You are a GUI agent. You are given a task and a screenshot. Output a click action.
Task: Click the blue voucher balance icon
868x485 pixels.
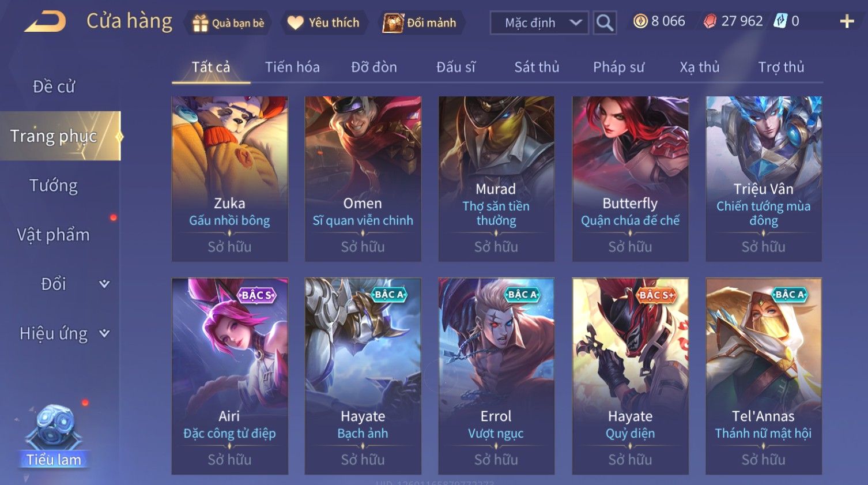[780, 21]
